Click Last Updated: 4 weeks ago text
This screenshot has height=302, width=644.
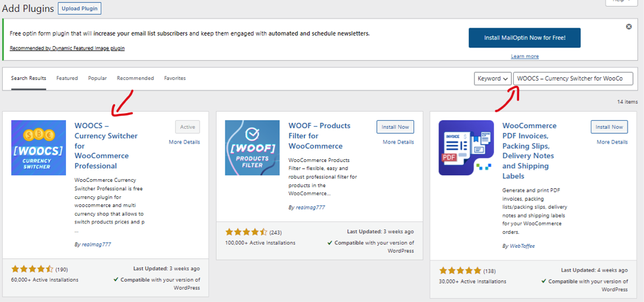click(x=594, y=270)
